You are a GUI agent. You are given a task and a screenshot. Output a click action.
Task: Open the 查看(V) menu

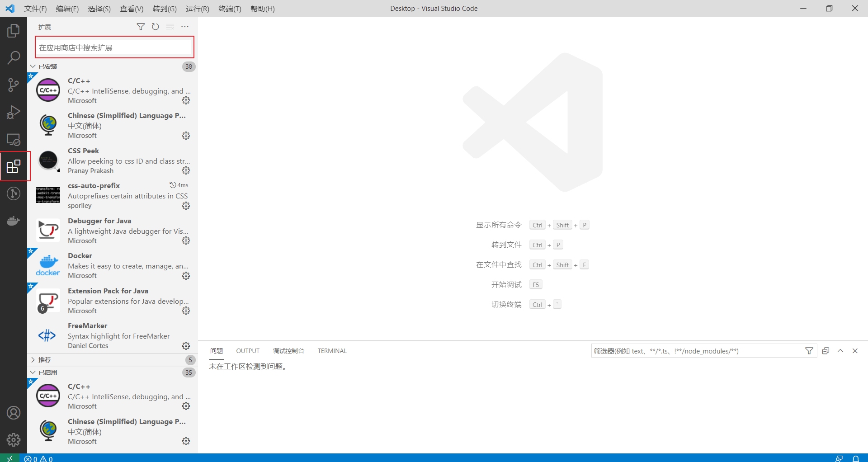tap(132, 9)
